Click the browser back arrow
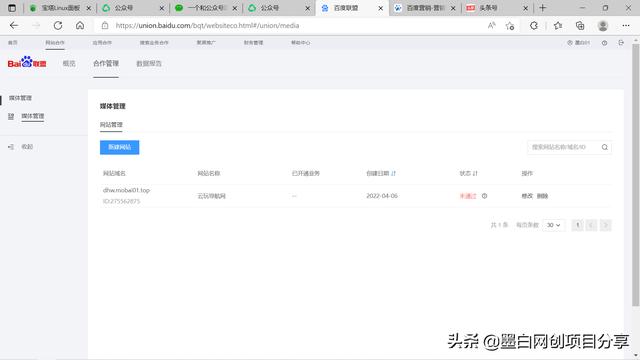Viewport: 640px width, 360px height. click(14, 25)
